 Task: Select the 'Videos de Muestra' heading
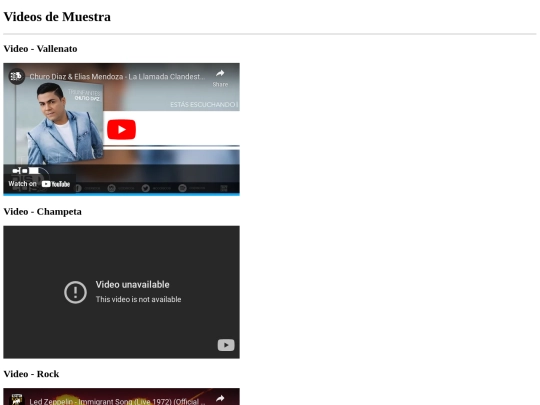click(x=57, y=17)
